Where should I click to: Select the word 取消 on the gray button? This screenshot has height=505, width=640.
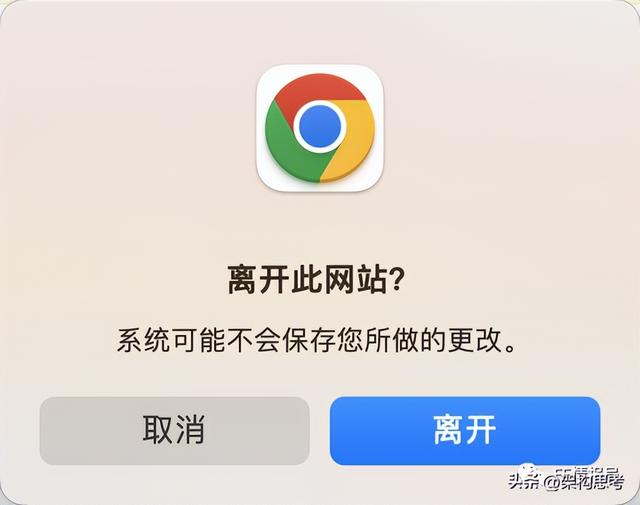pos(174,430)
